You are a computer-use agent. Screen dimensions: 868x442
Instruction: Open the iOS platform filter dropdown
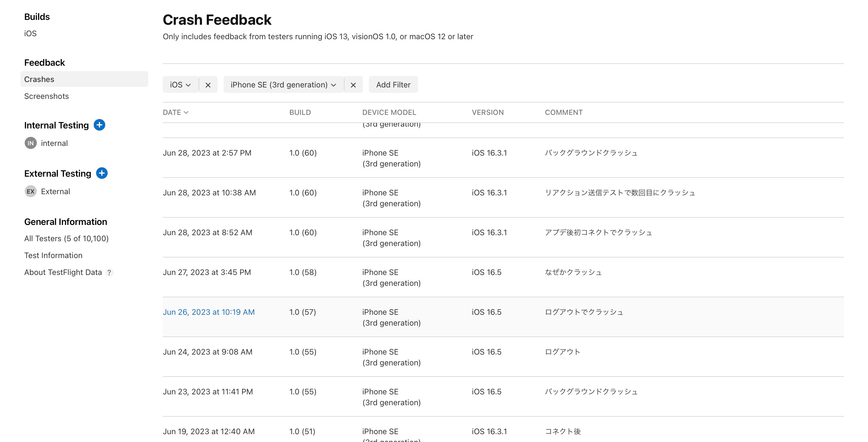pos(180,85)
